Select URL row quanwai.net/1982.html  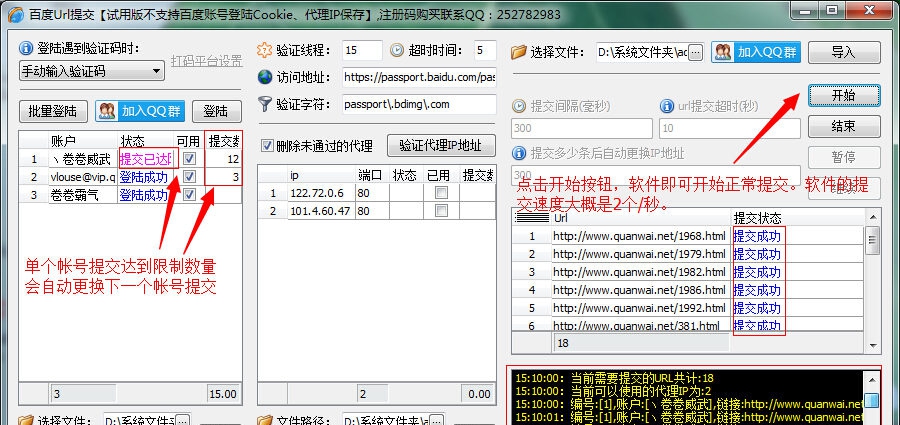(687, 272)
